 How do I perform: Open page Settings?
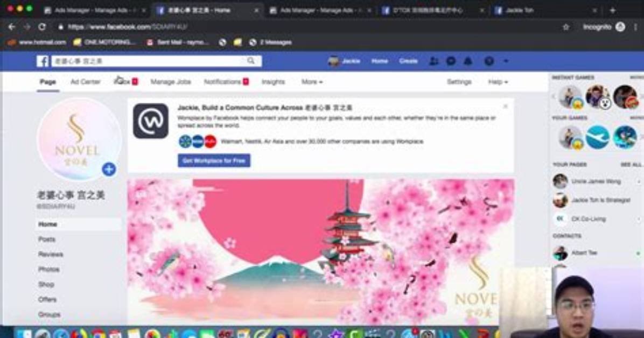[459, 82]
